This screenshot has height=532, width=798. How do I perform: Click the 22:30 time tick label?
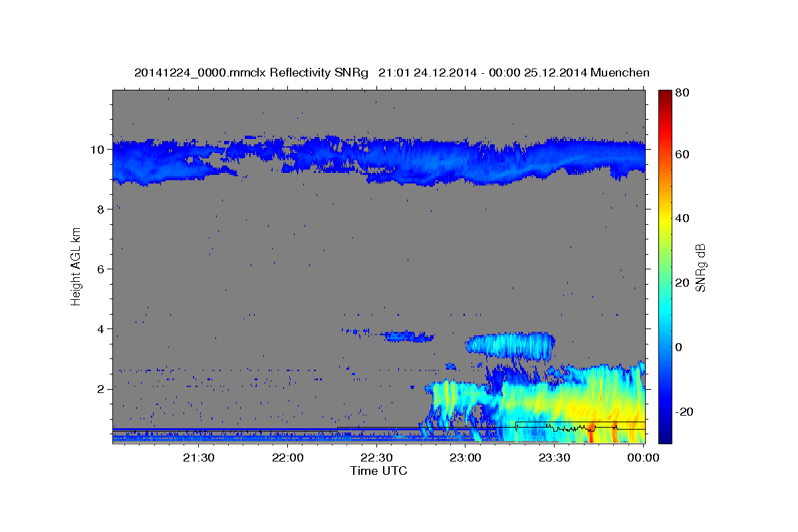376,458
